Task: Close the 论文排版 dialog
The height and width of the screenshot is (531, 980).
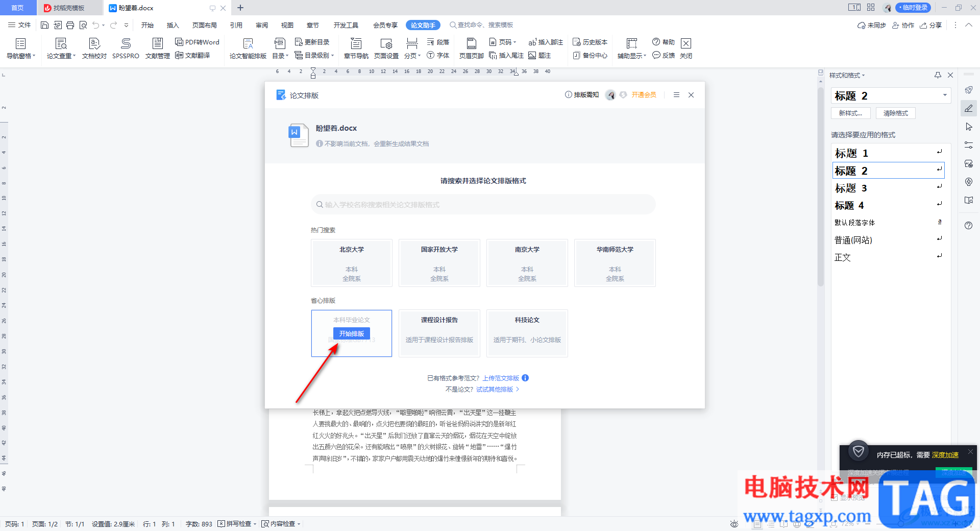Action: click(x=691, y=95)
